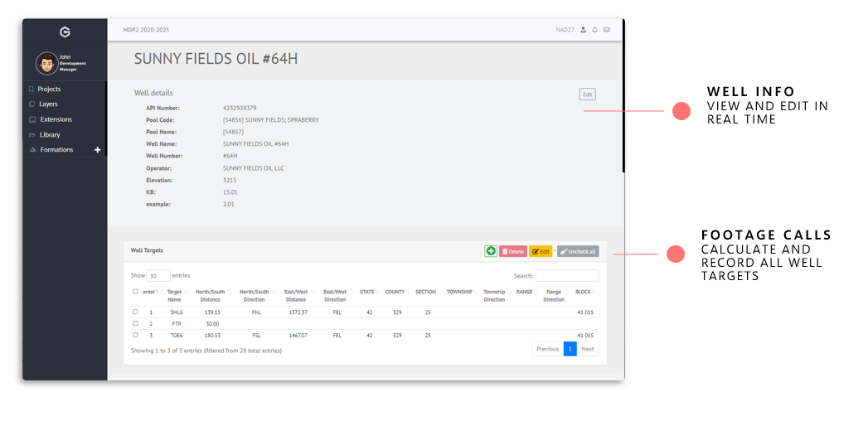Click John's avatar picture

point(46,63)
